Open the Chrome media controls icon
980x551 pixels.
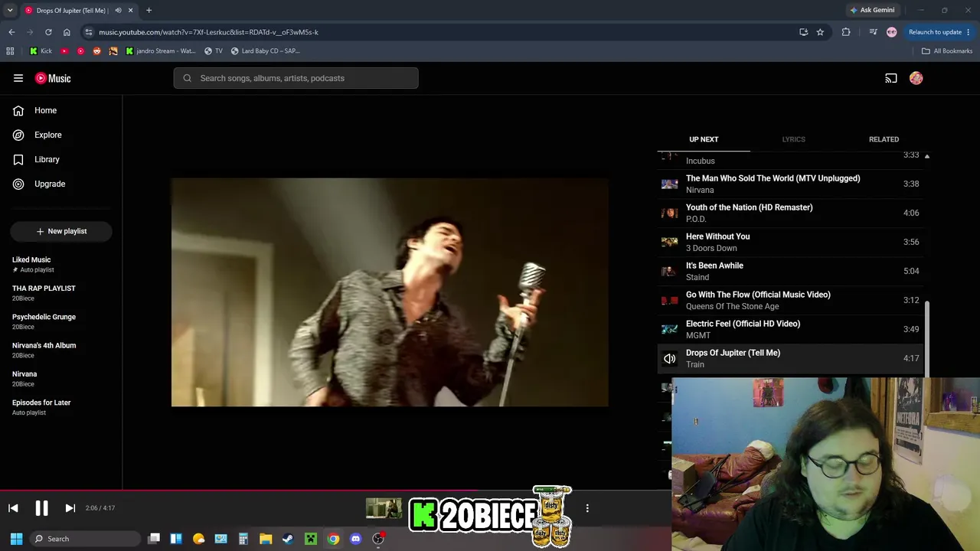(x=873, y=32)
